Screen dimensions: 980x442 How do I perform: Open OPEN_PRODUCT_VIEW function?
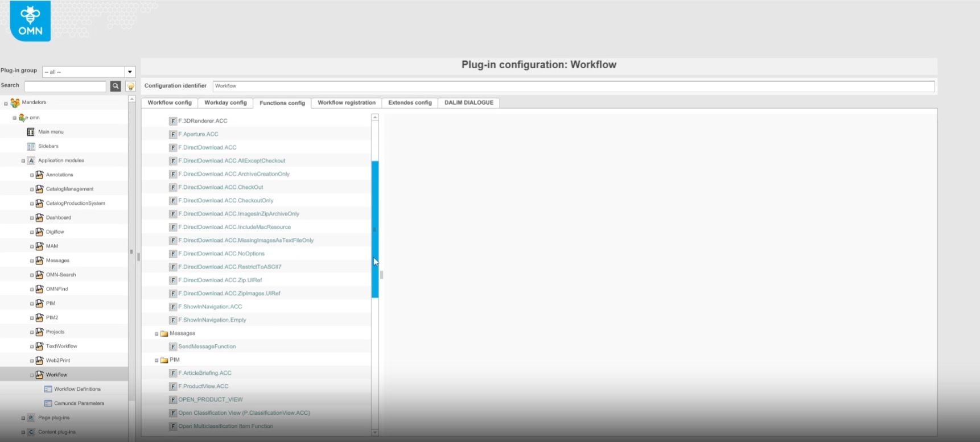click(x=211, y=399)
